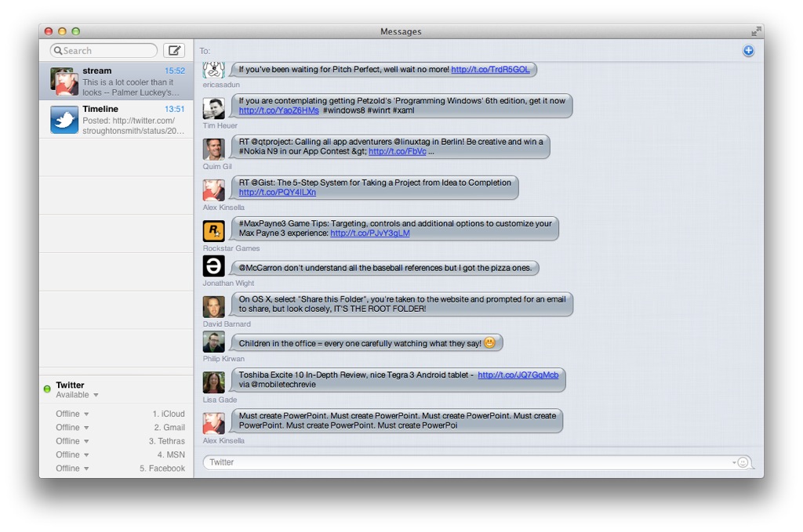Focus the Twitter message input field

pos(467,462)
